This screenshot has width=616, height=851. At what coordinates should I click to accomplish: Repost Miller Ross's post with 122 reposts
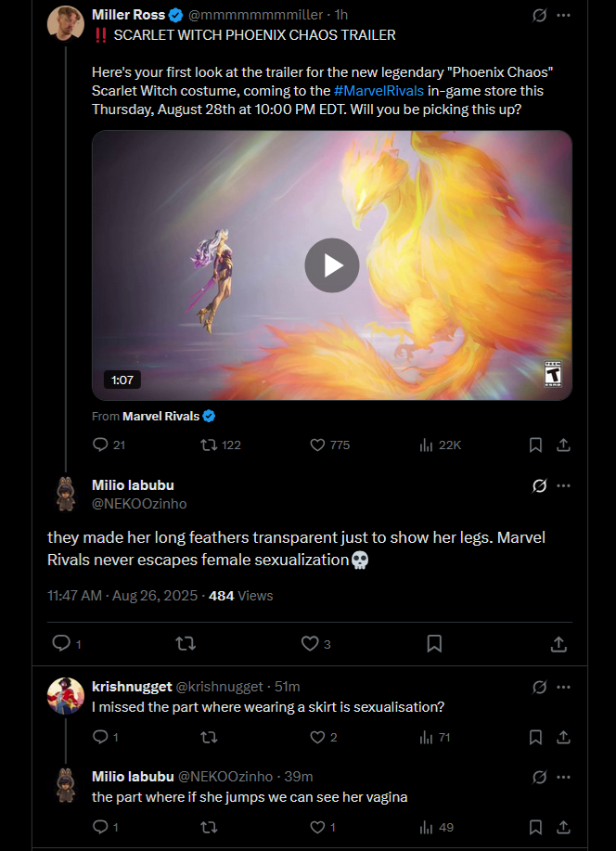coord(221,445)
